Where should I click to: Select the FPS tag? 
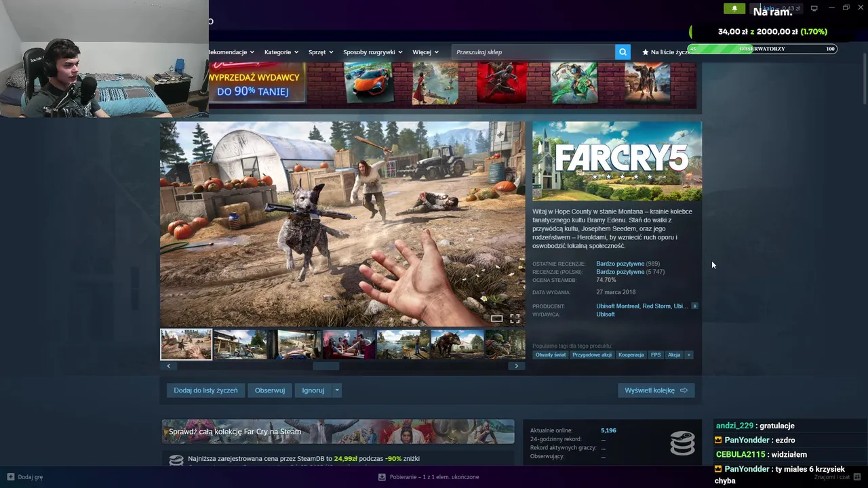656,355
